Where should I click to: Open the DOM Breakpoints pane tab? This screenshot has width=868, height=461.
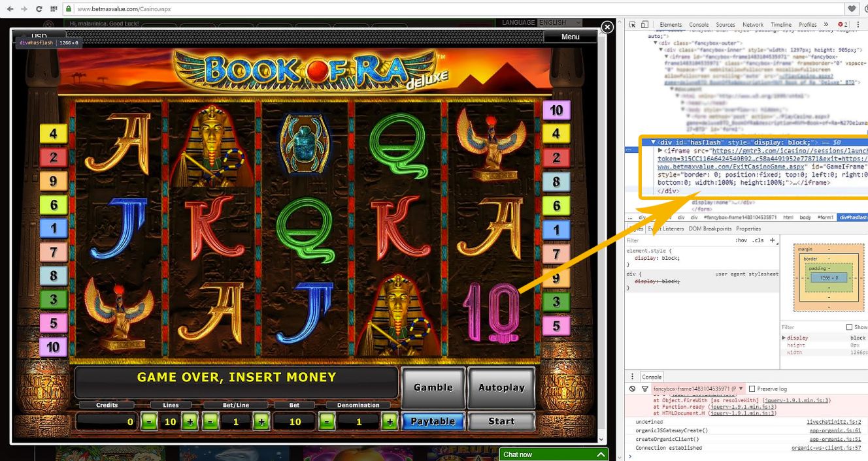(710, 229)
